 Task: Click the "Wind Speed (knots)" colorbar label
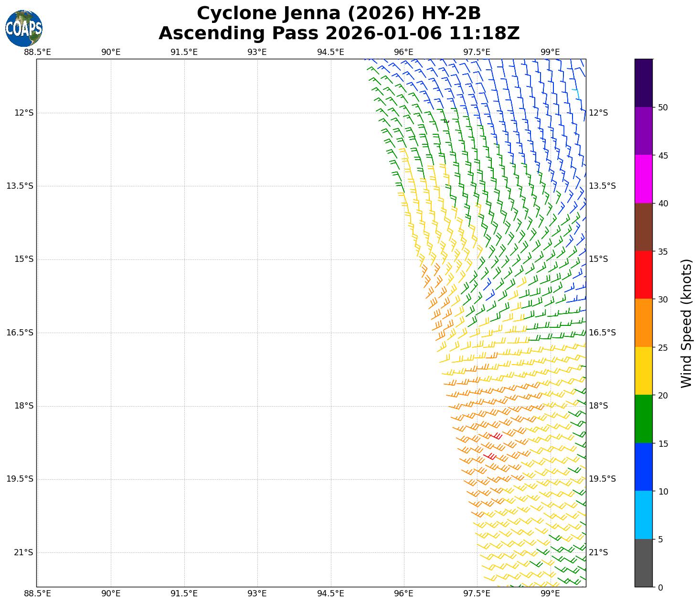[x=686, y=323]
